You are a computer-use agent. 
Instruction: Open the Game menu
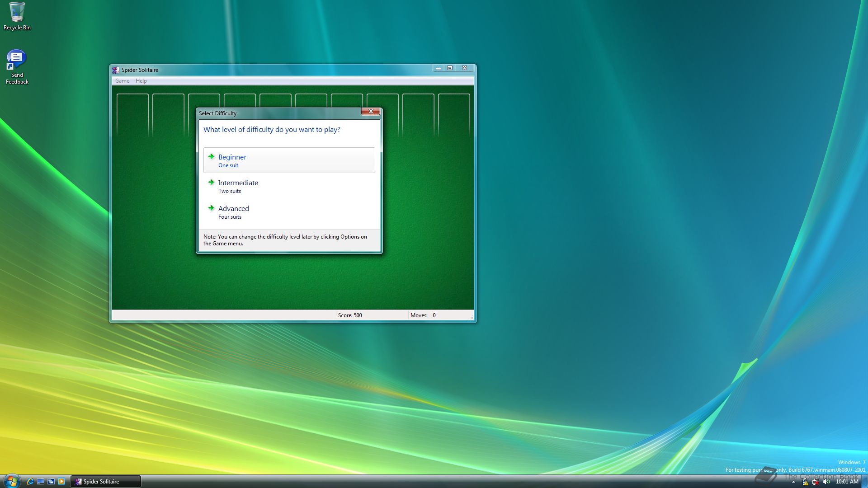122,81
